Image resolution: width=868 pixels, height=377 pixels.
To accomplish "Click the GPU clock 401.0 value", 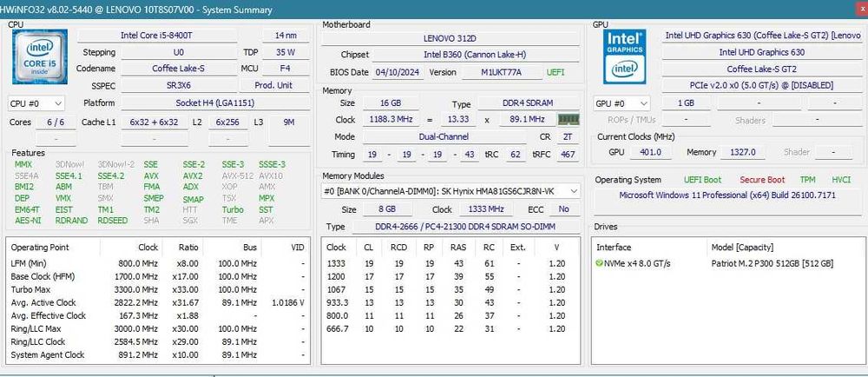I will 650,152.
